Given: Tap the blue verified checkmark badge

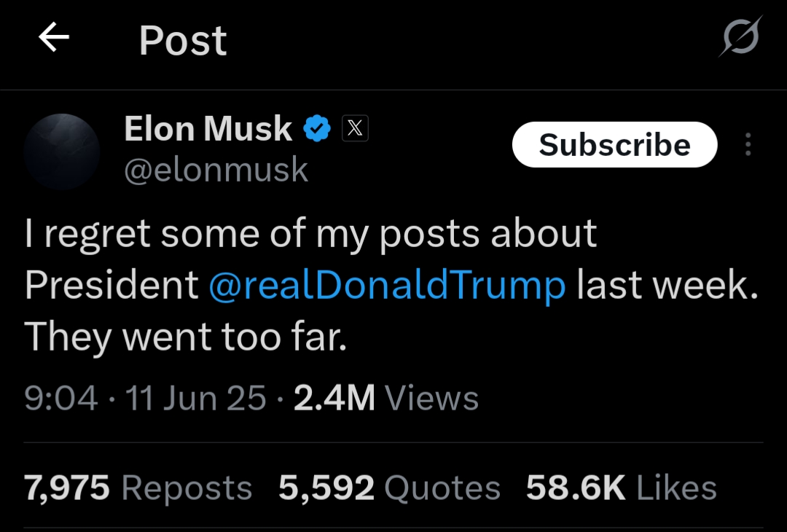Looking at the screenshot, I should [317, 130].
